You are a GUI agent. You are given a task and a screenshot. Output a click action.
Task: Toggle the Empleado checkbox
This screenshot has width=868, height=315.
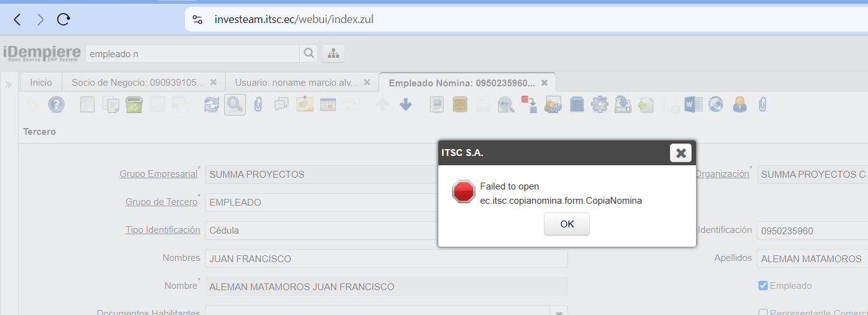(x=763, y=286)
